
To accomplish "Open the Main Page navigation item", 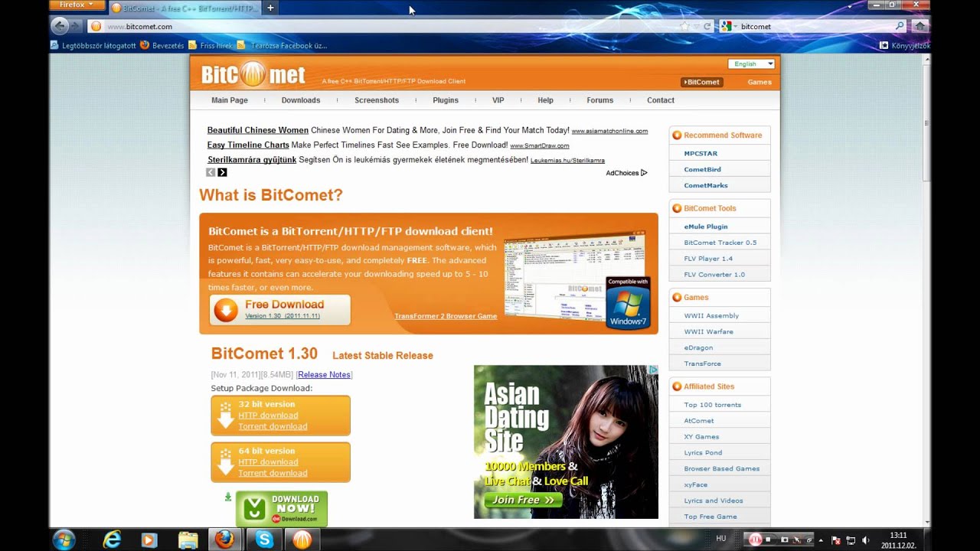I will (x=230, y=100).
